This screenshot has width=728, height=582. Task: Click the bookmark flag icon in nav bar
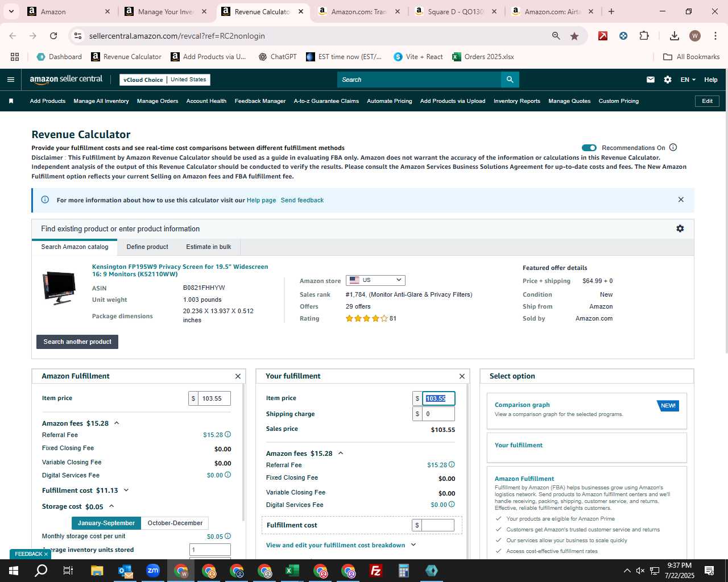[11, 101]
